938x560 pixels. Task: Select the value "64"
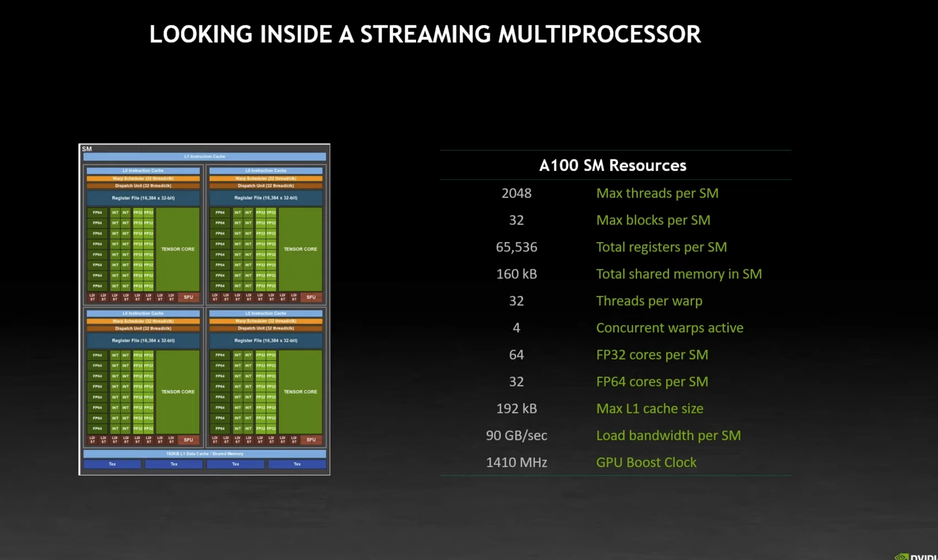pyautogui.click(x=516, y=355)
